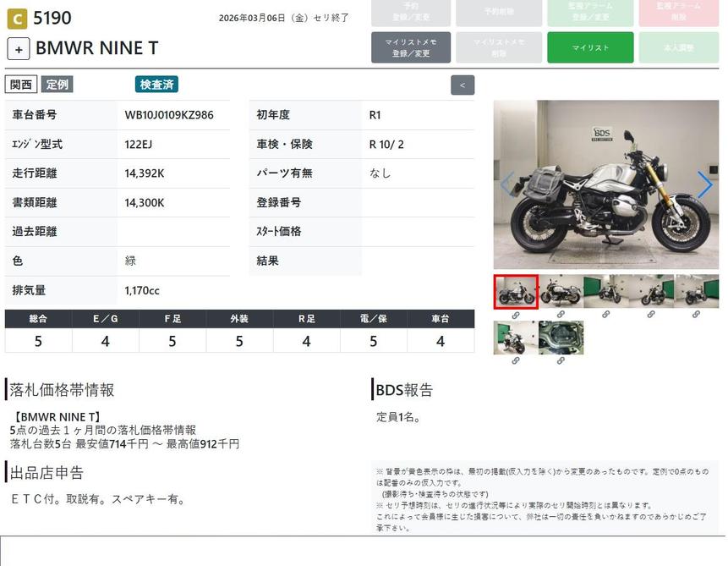Image resolution: width=728 pixels, height=566 pixels.
Task: Click link icon under fifth top-row thumbnail
Action: tap(696, 315)
